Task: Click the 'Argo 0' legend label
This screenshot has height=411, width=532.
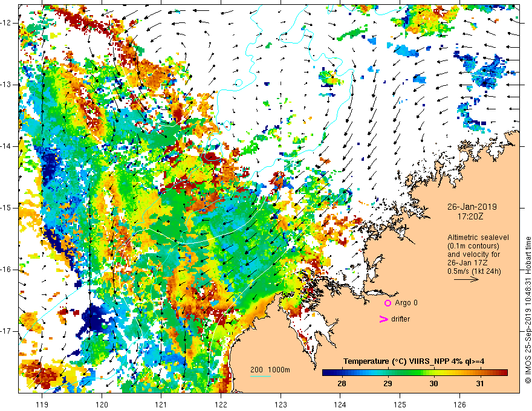Action: pos(406,303)
